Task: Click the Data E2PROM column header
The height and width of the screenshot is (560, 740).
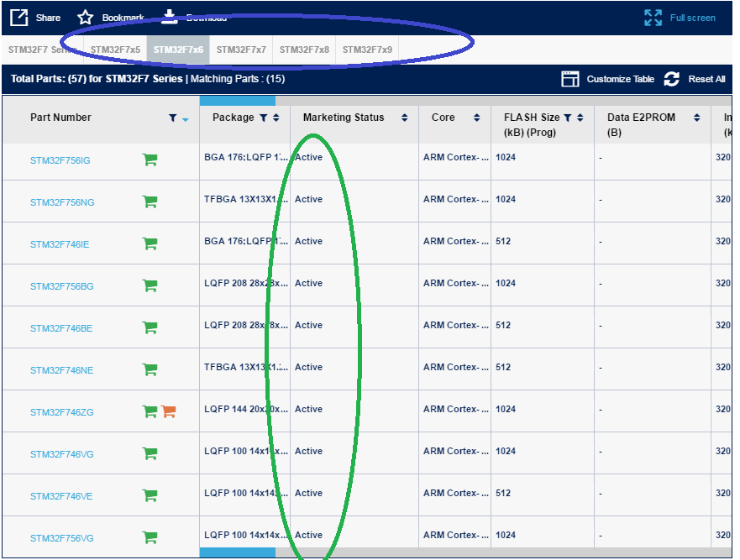Action: pos(641,124)
